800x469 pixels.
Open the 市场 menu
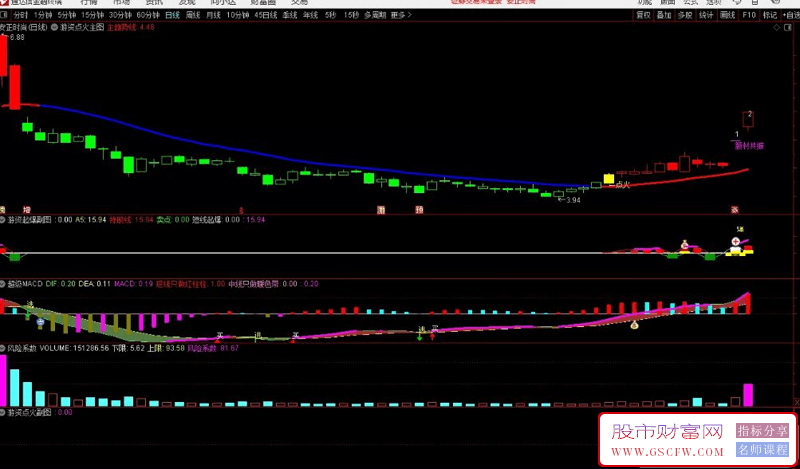click(x=121, y=3)
